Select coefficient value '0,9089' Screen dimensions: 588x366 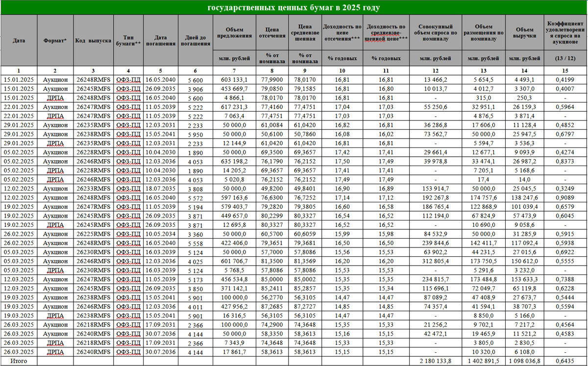(x=565, y=197)
